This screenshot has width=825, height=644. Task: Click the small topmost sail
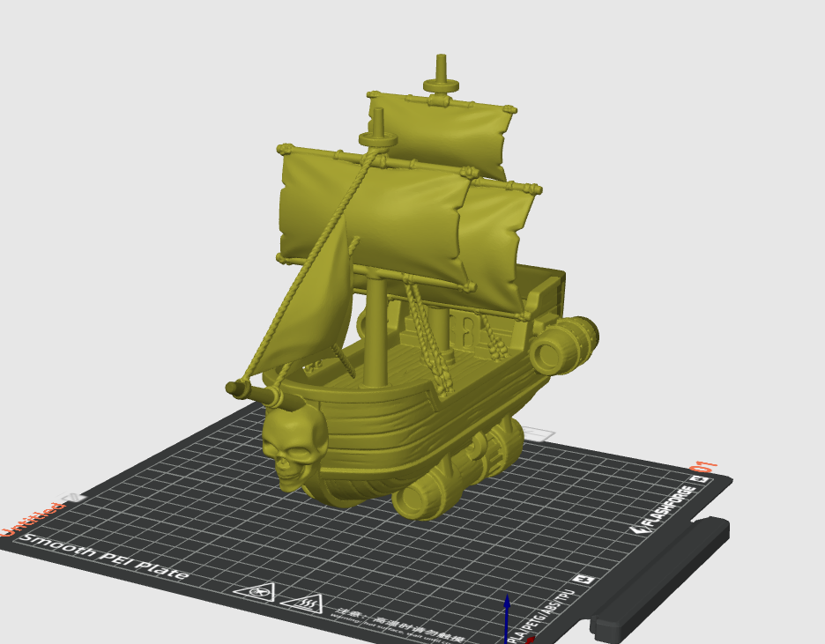(441, 132)
